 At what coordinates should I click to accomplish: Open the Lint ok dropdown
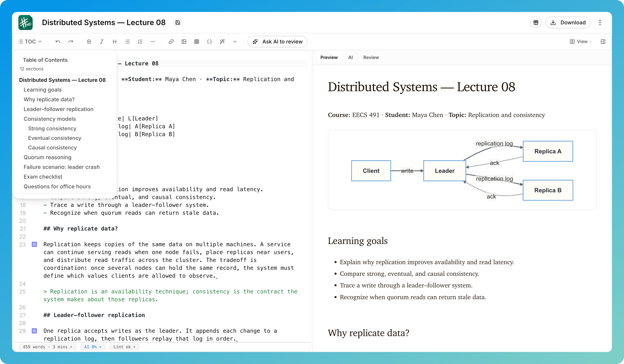[x=124, y=347]
